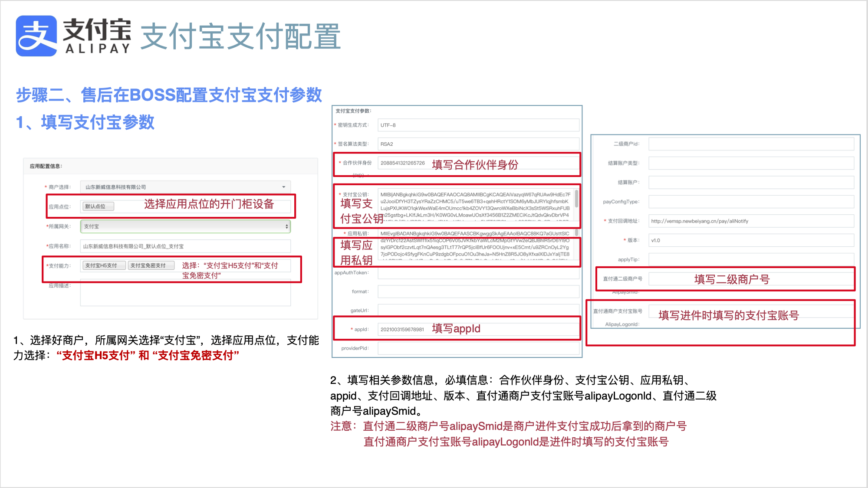Click the 默认点位 tag in 应用点位
Image resolution: width=868 pixels, height=488 pixels.
point(98,206)
